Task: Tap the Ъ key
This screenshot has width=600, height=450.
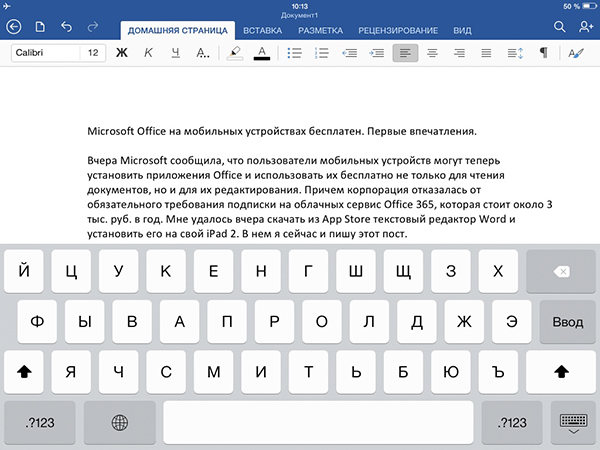Action: click(x=498, y=372)
